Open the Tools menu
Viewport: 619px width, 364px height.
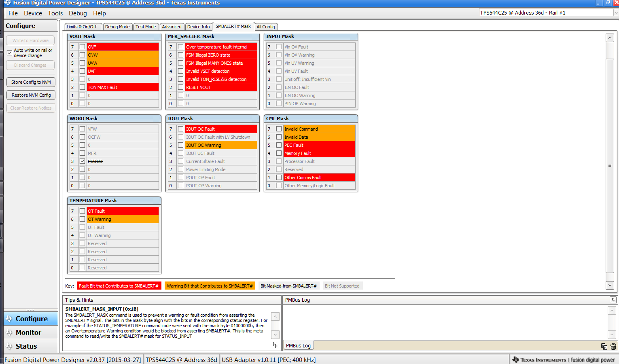pyautogui.click(x=55, y=13)
